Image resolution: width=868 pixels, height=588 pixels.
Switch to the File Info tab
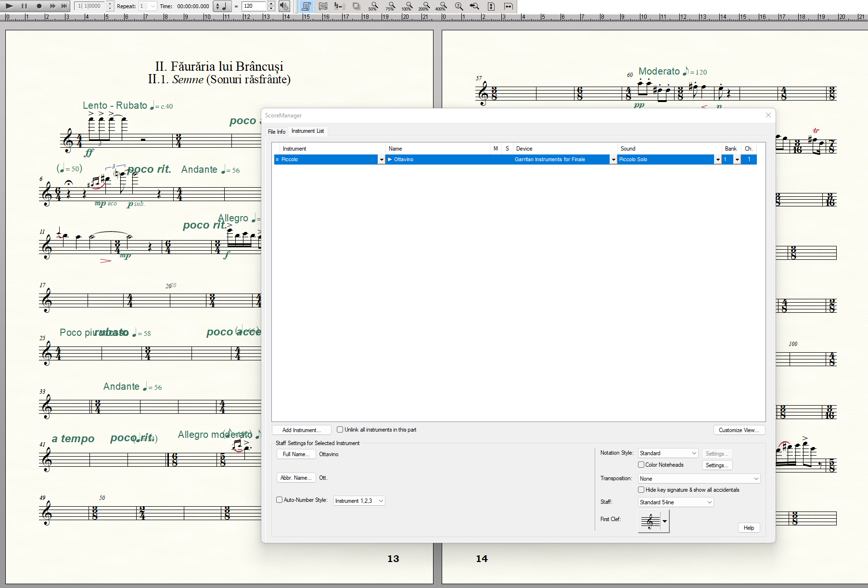point(277,131)
